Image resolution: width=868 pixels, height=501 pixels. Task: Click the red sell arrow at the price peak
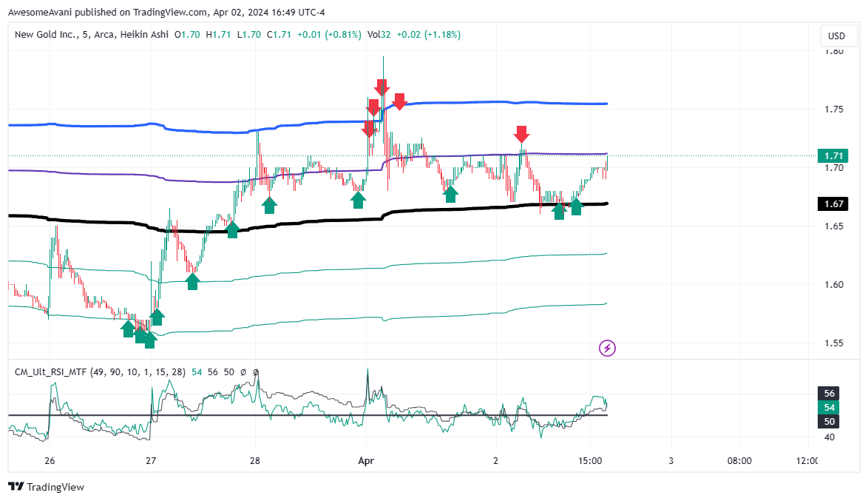[382, 87]
